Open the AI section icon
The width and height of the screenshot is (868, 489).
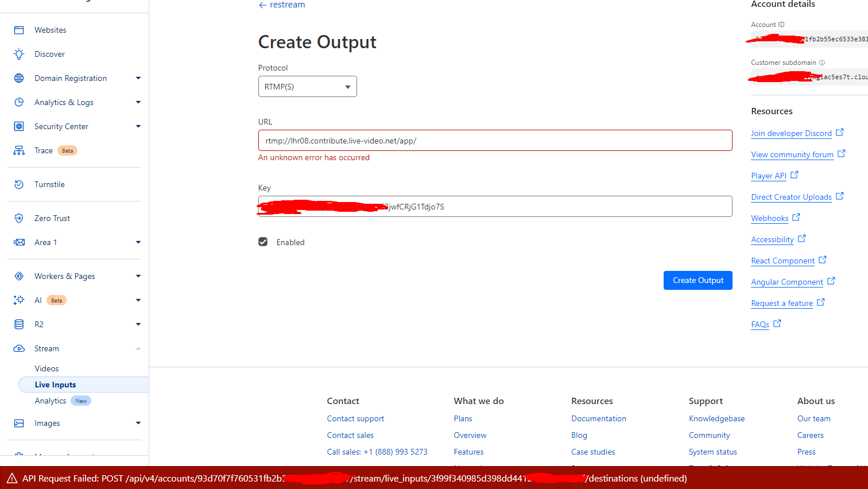[20, 300]
